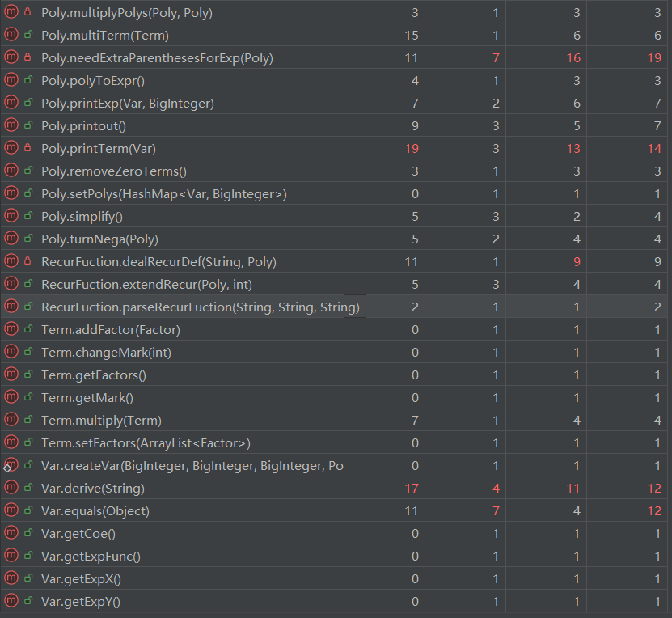
Task: Click the method icon beside Poly.simplify()
Action: 11,216
